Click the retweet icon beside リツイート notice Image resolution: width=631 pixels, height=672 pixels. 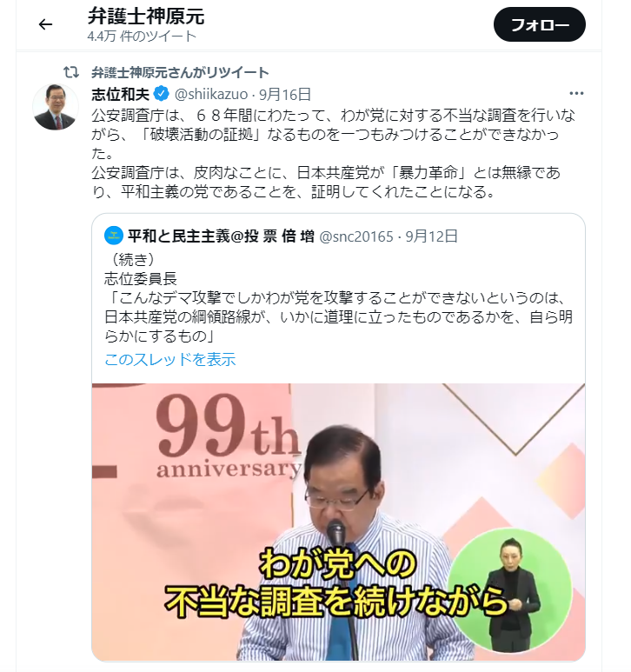[x=71, y=72]
